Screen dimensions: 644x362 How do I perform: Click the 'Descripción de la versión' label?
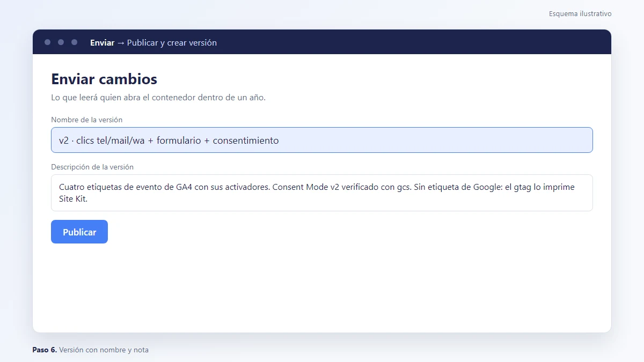(x=92, y=167)
